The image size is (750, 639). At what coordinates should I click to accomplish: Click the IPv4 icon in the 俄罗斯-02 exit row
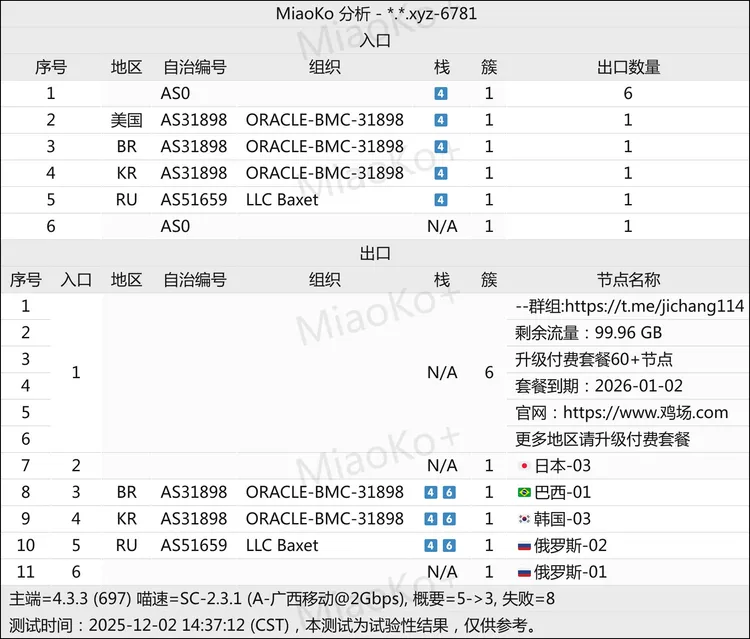click(431, 546)
